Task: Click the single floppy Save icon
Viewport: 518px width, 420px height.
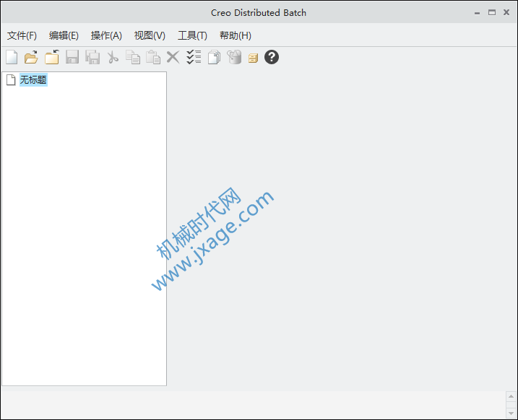Action: [x=72, y=57]
